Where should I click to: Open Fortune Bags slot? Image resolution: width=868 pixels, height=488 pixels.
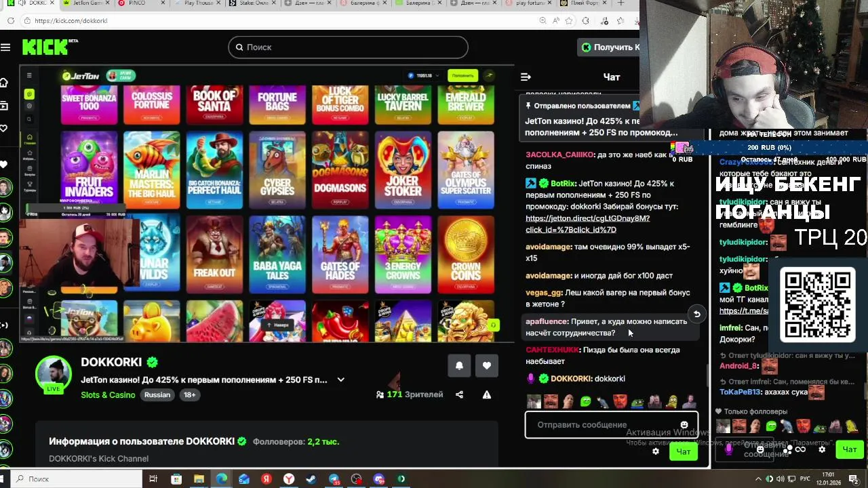pos(277,105)
